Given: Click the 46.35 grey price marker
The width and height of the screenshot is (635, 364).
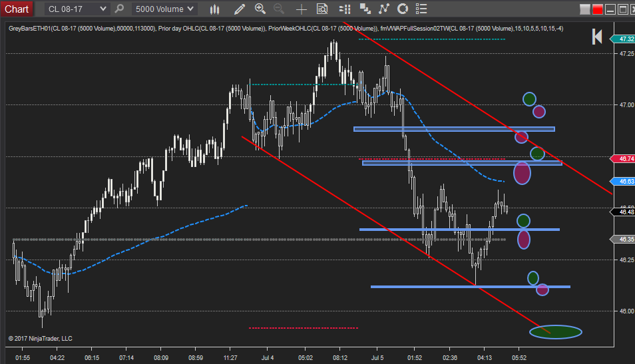Looking at the screenshot, I should pyautogui.click(x=623, y=240).
